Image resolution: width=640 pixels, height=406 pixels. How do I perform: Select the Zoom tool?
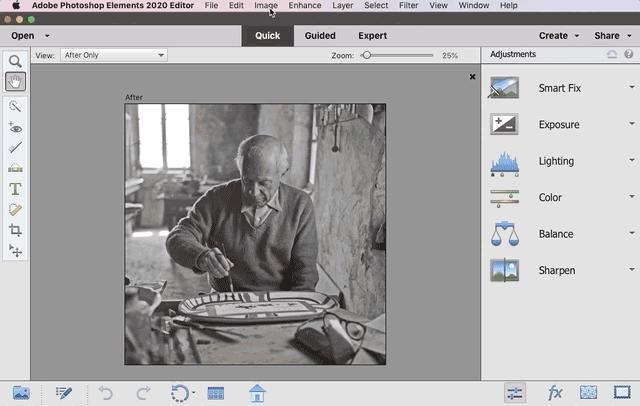point(15,61)
